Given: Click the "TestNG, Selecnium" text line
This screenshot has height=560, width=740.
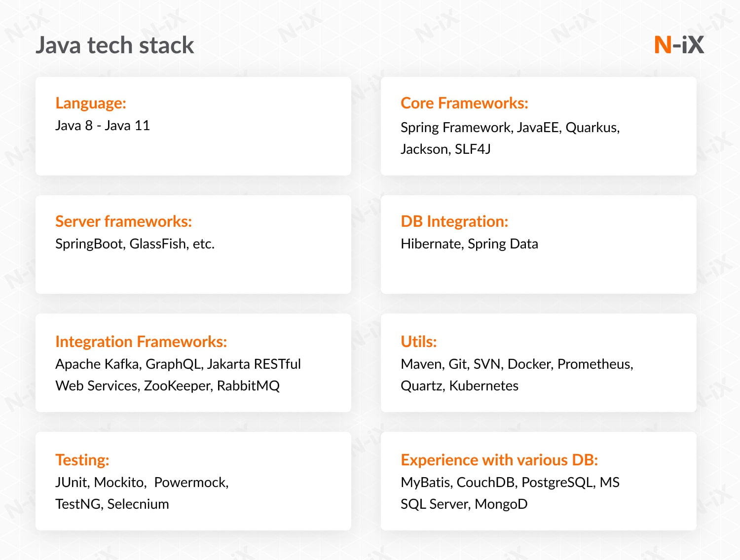Looking at the screenshot, I should [112, 504].
